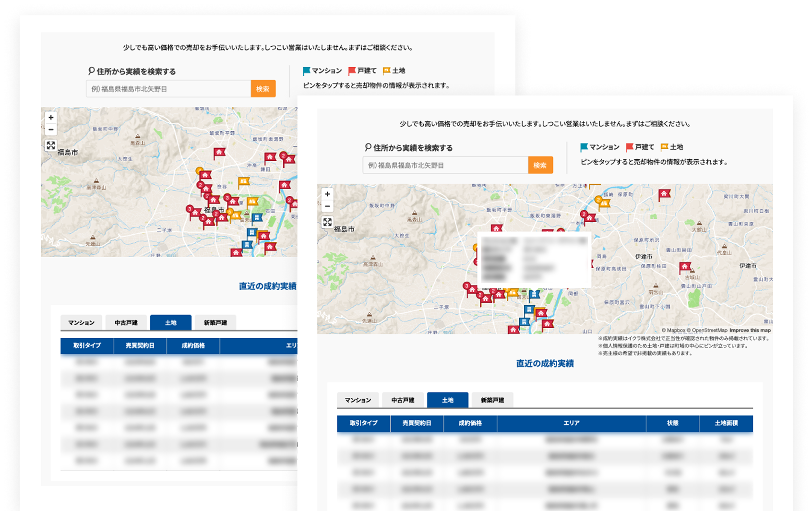The height and width of the screenshot is (511, 812).
Task: Click red house pin near 梁川町大関
Action: point(664,194)
